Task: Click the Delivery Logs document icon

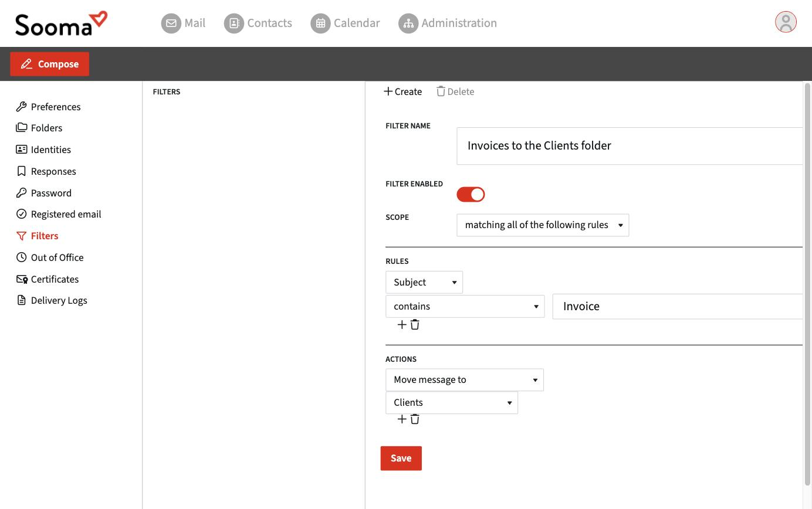Action: tap(21, 300)
